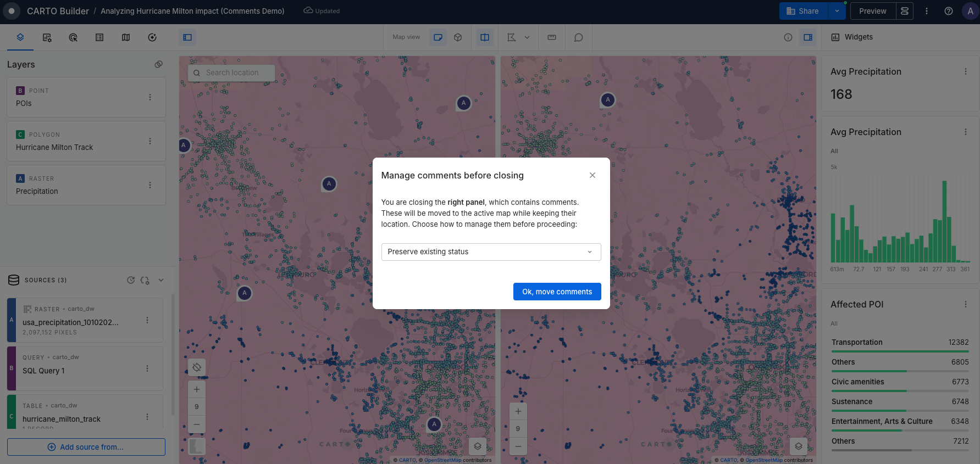Open the map info icon
Image resolution: width=980 pixels, height=464 pixels.
pyautogui.click(x=788, y=37)
